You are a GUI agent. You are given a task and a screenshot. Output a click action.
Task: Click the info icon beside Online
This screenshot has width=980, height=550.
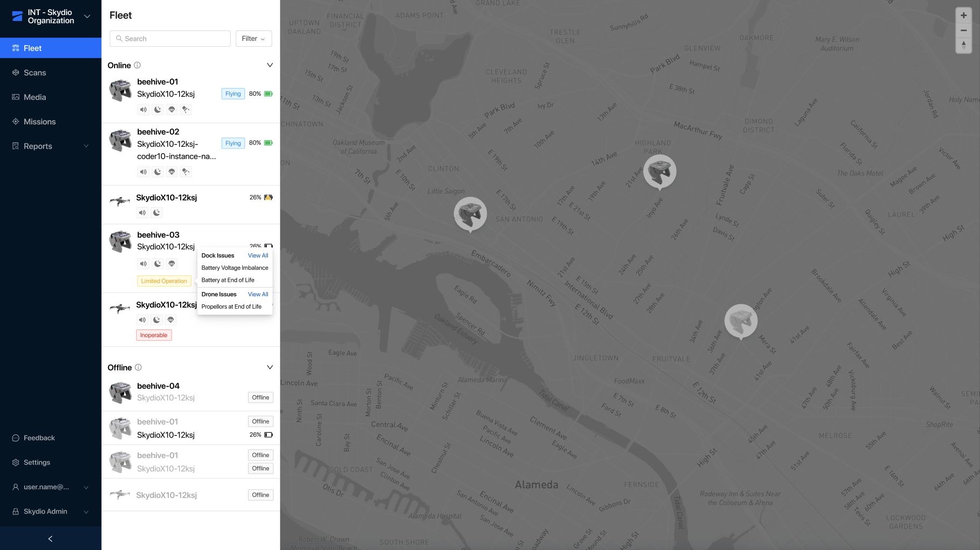tap(137, 66)
